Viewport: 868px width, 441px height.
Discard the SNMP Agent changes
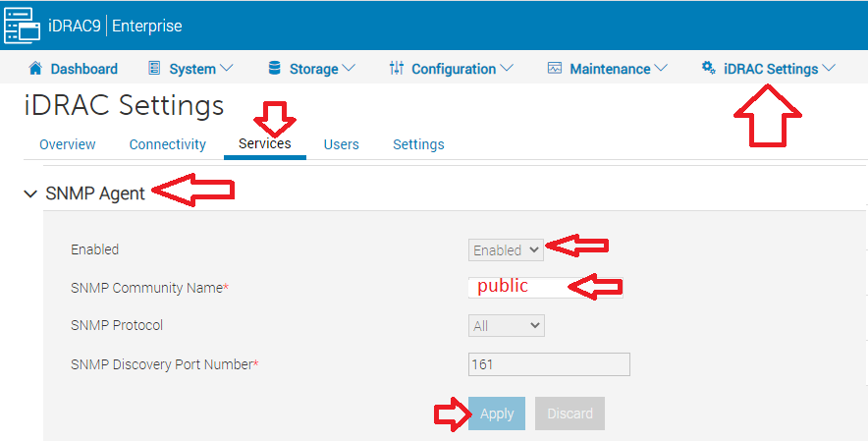570,413
